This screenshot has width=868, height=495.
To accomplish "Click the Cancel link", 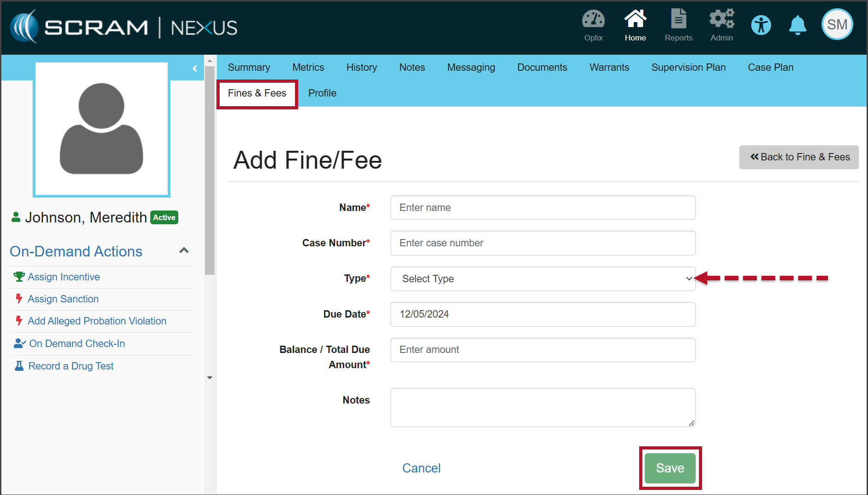I will [x=421, y=468].
